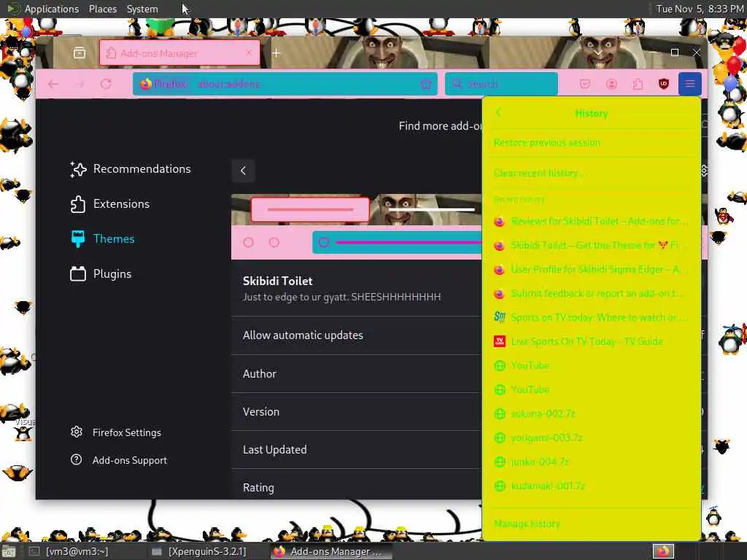Screen dimensions: 747x560
Task: Open sukuna-002.7z history entry
Action: coord(591,414)
